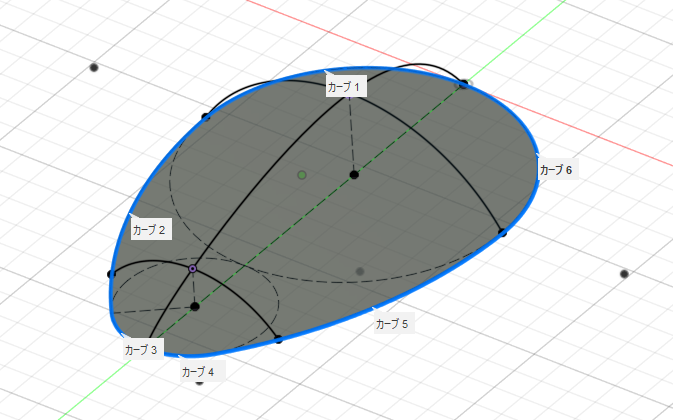Click center point of small dashed ellipse
673x420 pixels.
pos(195,306)
